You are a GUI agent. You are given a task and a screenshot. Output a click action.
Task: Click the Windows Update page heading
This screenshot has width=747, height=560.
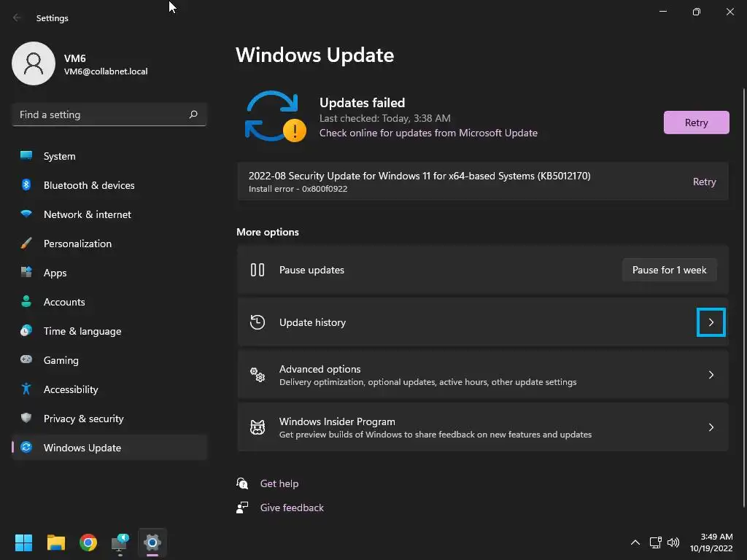315,55
